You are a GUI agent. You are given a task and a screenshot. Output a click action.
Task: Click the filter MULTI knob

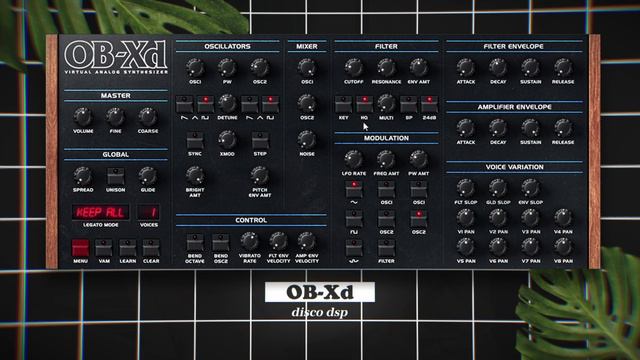[x=386, y=103]
